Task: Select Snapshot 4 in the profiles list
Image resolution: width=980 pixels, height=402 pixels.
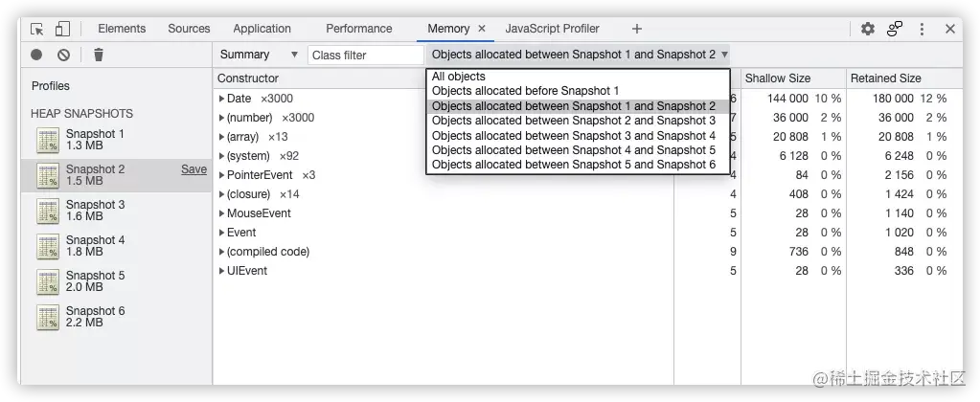Action: [x=95, y=246]
